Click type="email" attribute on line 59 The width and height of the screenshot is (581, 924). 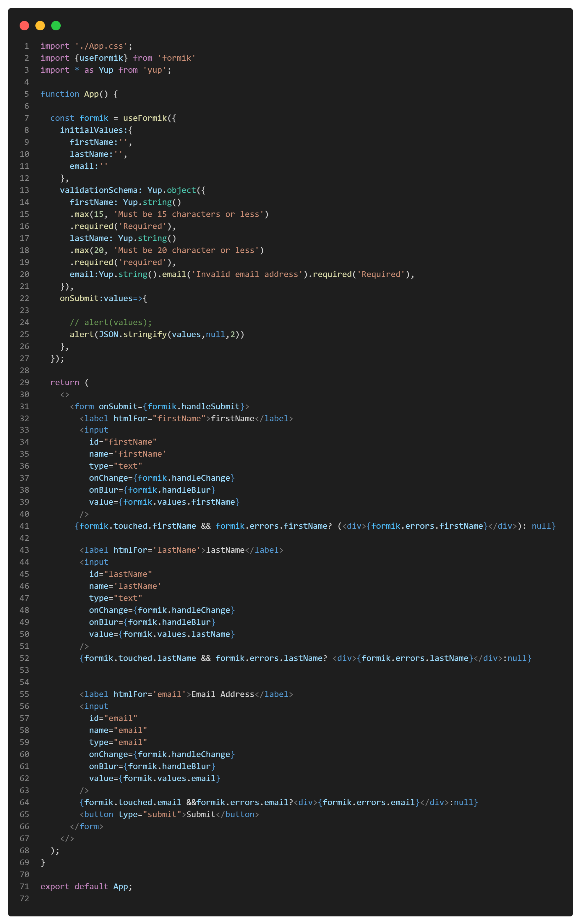118,742
